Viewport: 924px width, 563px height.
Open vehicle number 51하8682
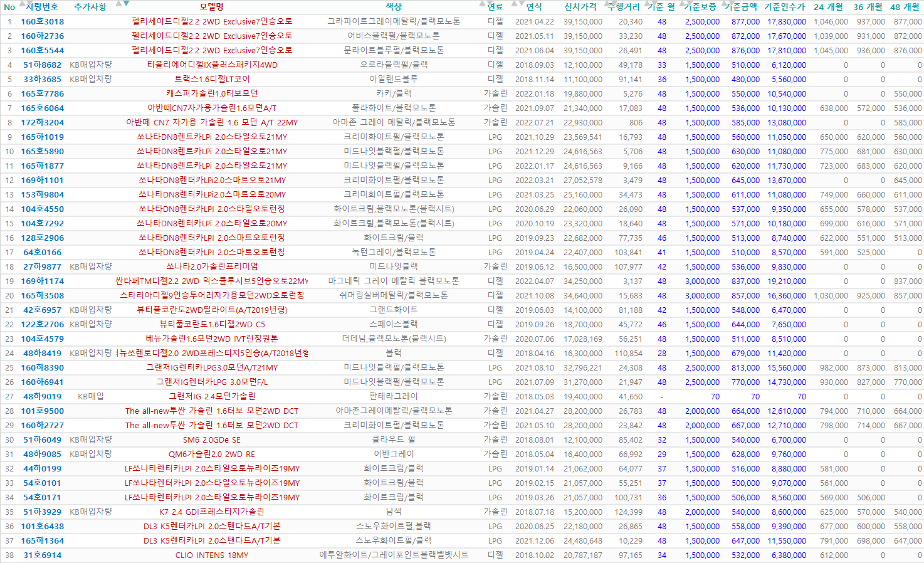pos(43,65)
